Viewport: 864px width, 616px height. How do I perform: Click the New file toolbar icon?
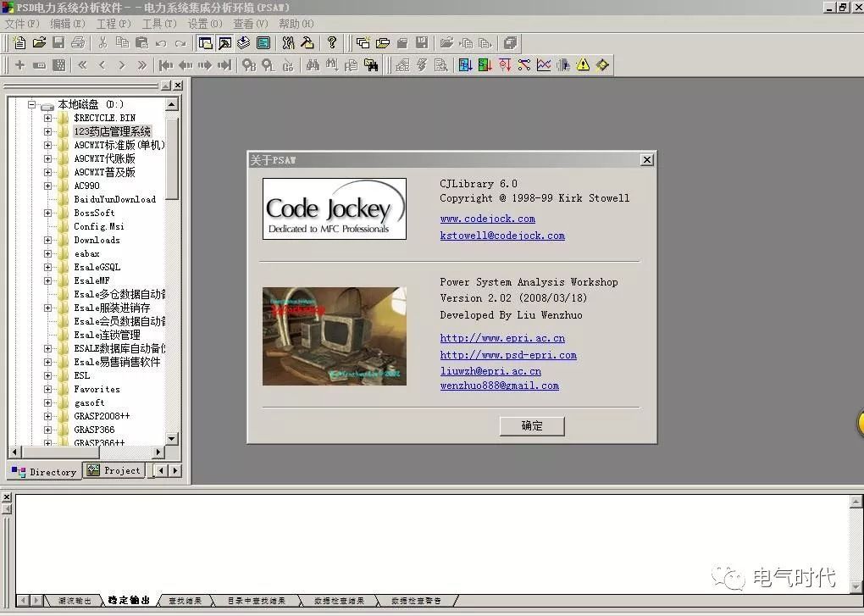click(19, 42)
